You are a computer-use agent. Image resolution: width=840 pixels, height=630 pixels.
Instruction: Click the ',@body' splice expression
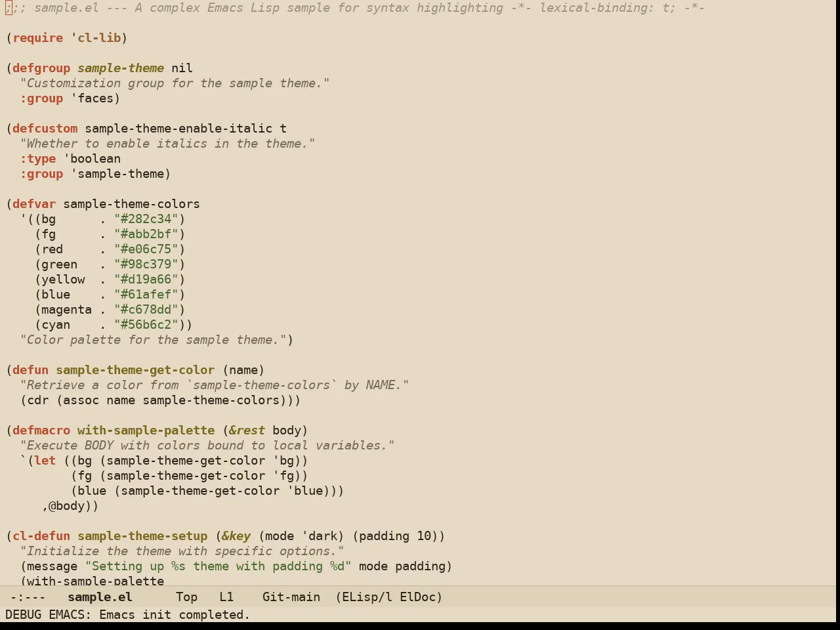tap(67, 506)
